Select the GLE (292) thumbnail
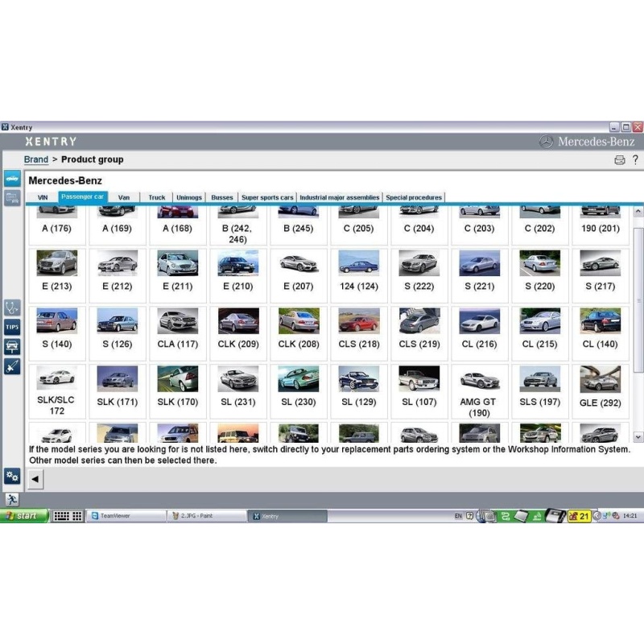 (601, 379)
